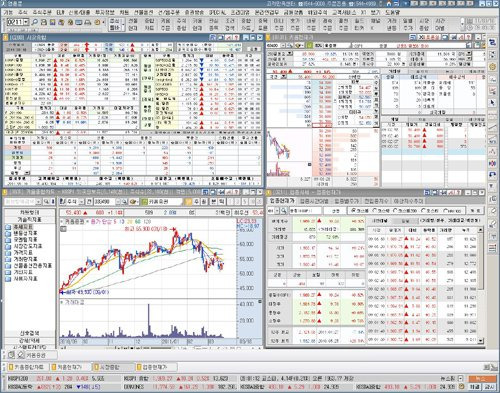
Task: Select the arrow cursor tool in right sidebar
Action: (493, 103)
